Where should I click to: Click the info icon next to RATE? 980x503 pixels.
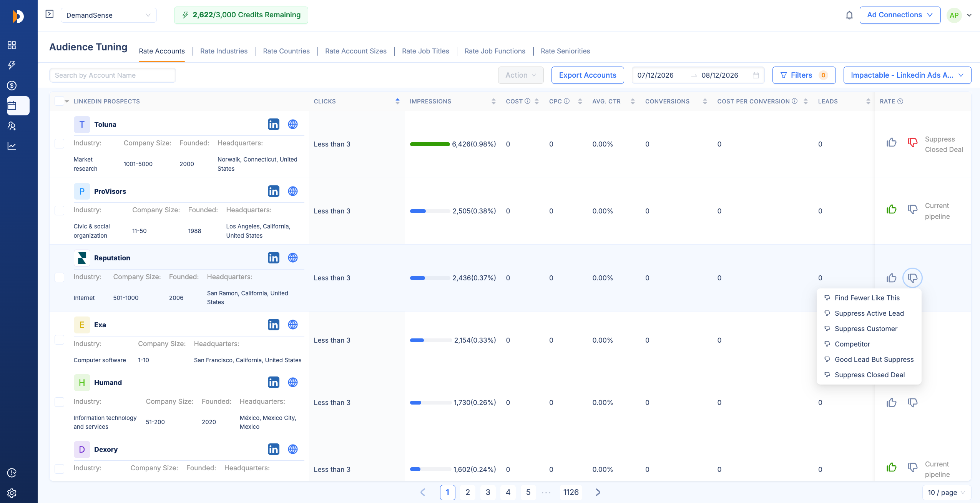coord(900,102)
